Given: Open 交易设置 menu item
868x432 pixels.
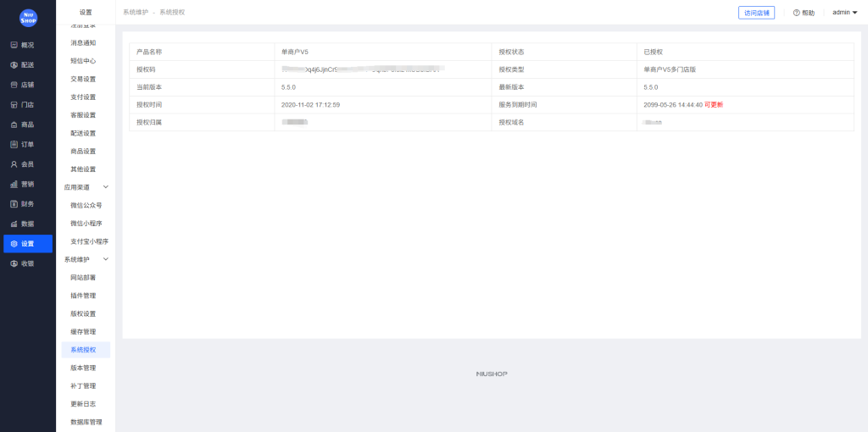Looking at the screenshot, I should [x=83, y=79].
